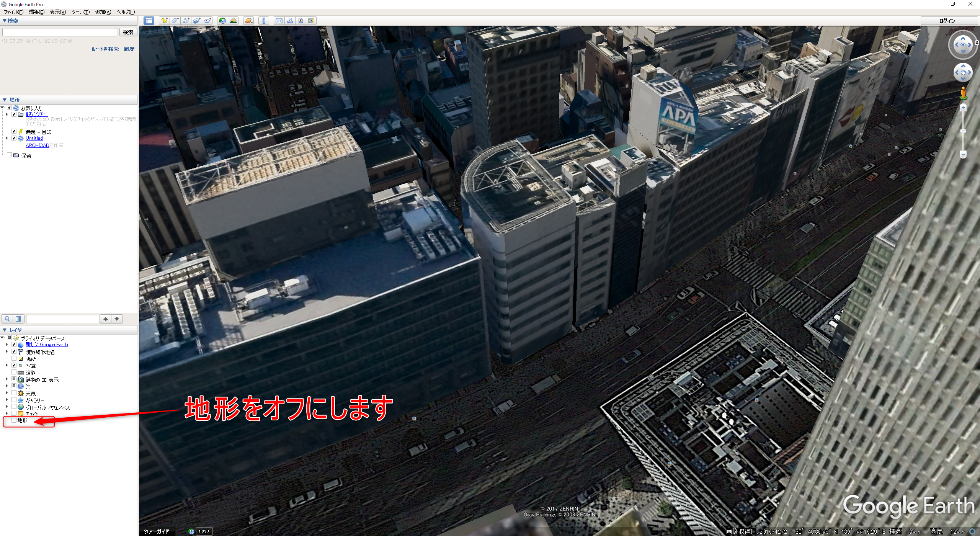Toggle the sidebar visibility toolbar button
Screen dimensions: 980x536
[x=149, y=21]
